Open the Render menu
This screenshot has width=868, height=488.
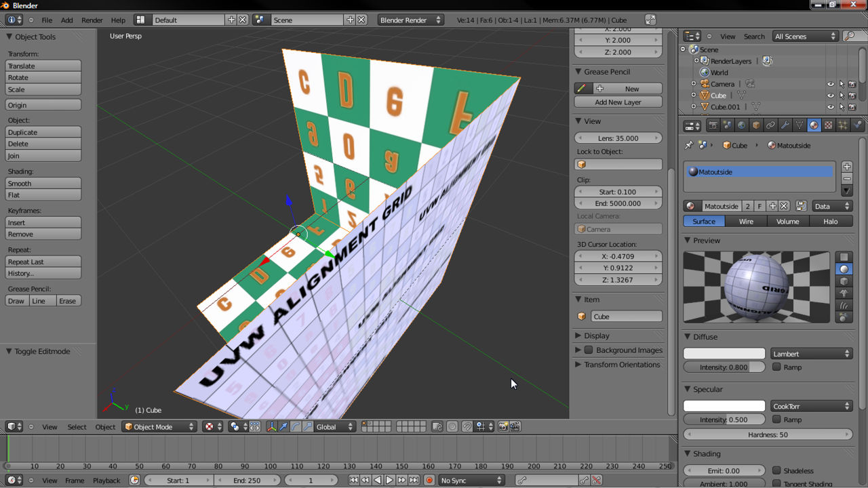tap(92, 20)
